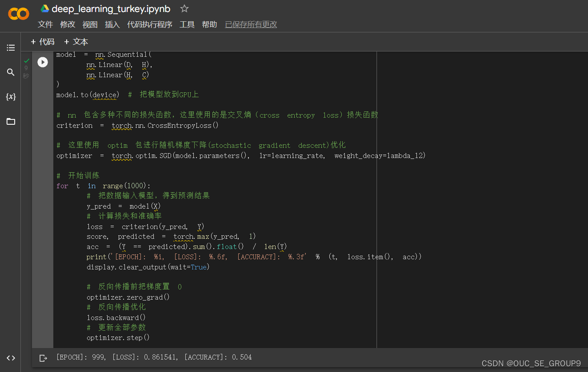Click the optimizer.zero_grad() line

pos(128,297)
